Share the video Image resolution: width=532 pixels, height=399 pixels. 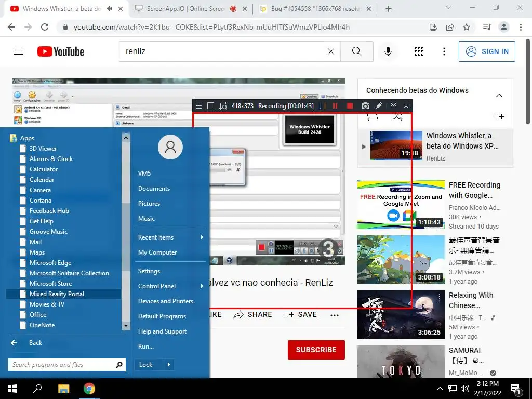[x=253, y=314]
